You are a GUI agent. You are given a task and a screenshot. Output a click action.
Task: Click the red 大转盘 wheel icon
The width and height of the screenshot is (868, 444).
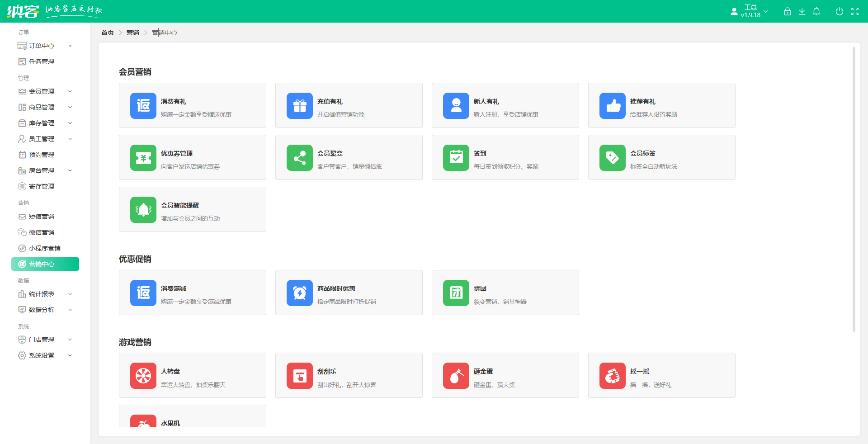click(143, 376)
